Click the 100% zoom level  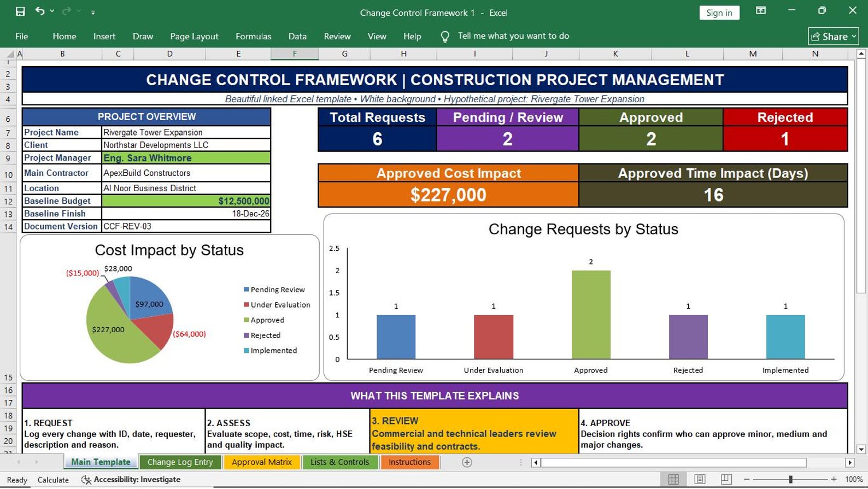click(854, 479)
